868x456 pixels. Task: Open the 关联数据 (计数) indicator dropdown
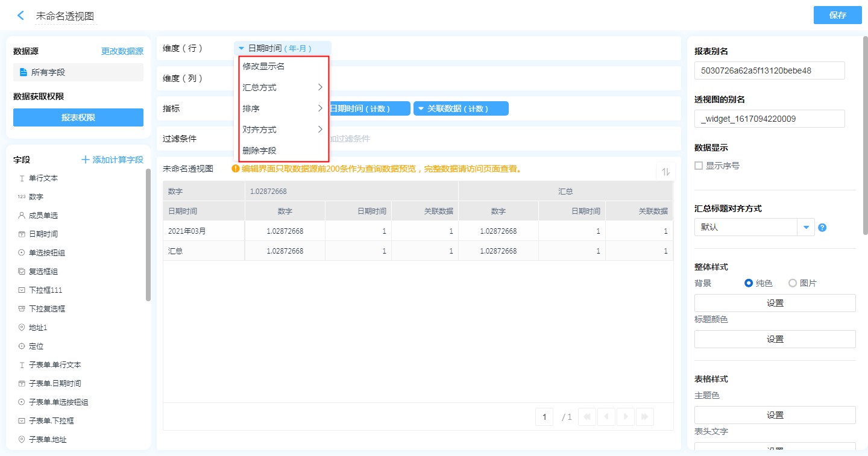(x=421, y=108)
